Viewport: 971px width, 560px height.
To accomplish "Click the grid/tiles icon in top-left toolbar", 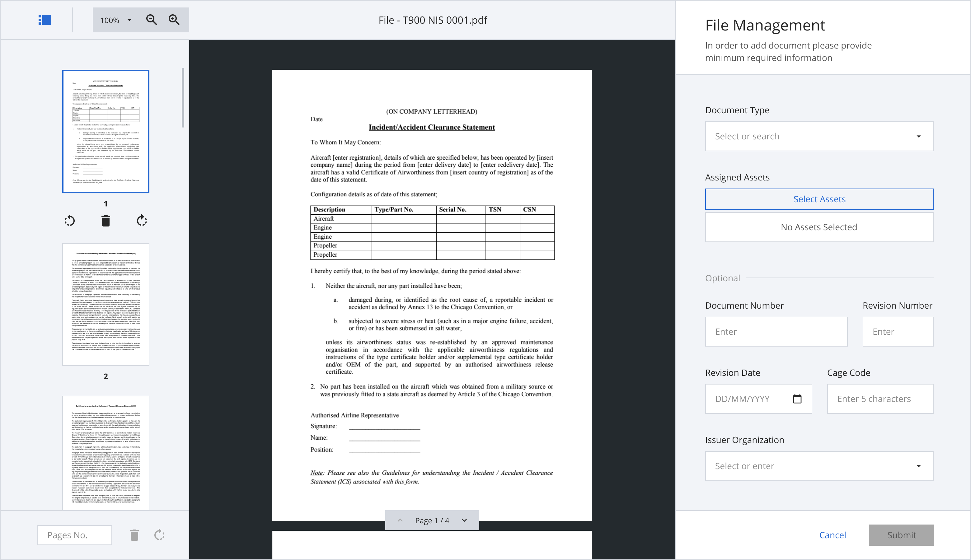I will pyautogui.click(x=45, y=19).
